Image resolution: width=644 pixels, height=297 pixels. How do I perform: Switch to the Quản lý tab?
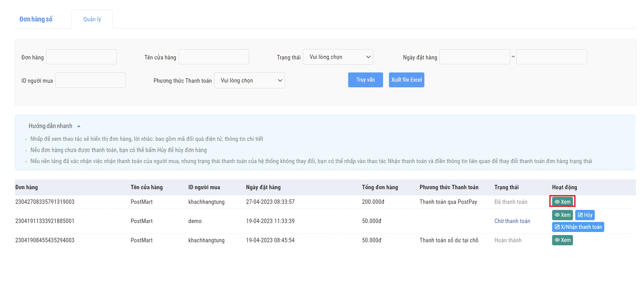point(92,19)
